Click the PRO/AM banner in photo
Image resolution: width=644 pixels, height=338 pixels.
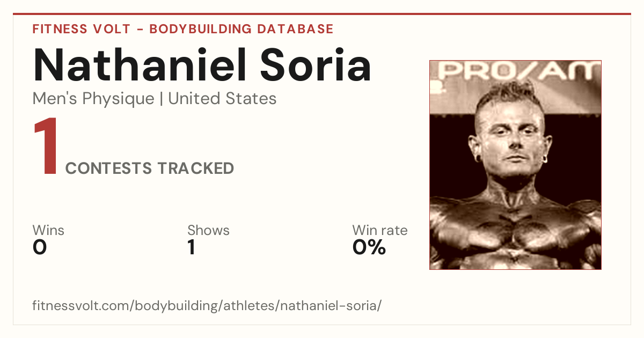point(515,72)
